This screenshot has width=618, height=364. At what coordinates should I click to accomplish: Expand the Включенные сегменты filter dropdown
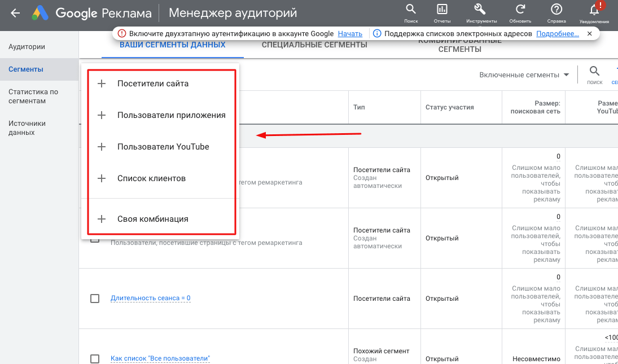(524, 75)
